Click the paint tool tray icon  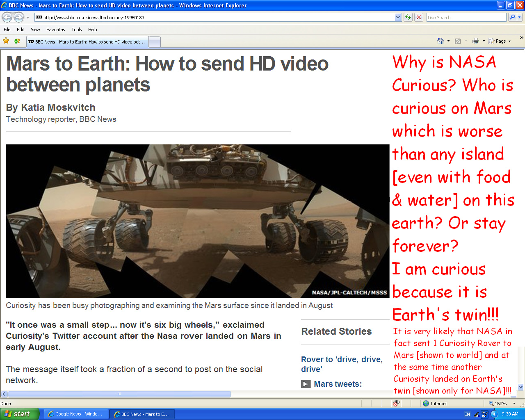[x=484, y=414]
